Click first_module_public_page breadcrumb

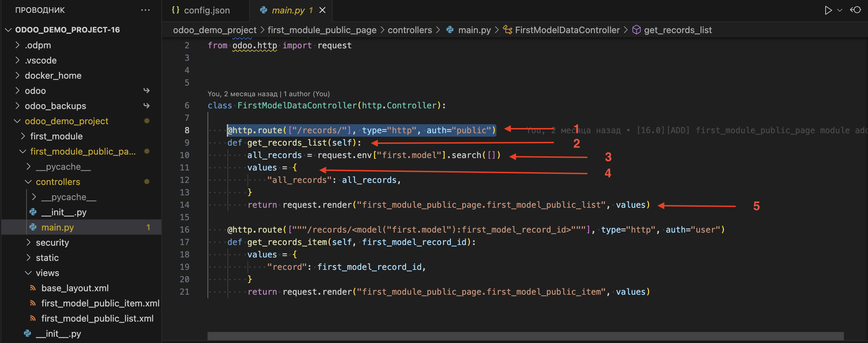click(322, 30)
